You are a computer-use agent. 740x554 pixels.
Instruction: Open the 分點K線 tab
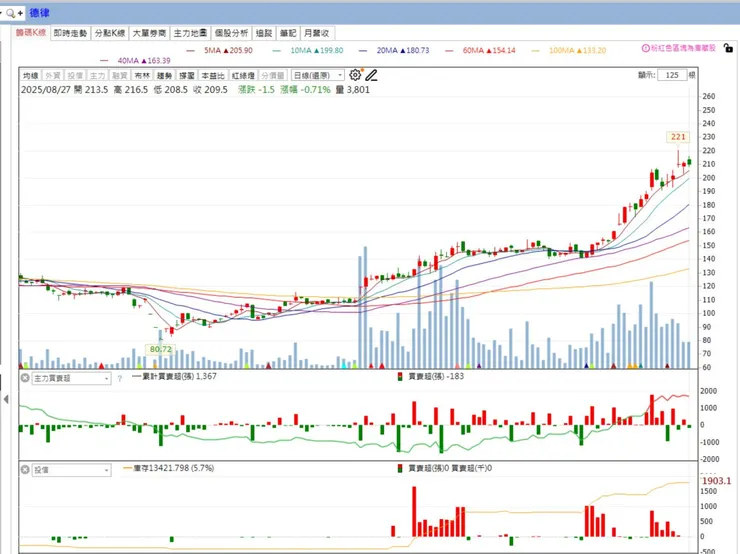tap(109, 33)
